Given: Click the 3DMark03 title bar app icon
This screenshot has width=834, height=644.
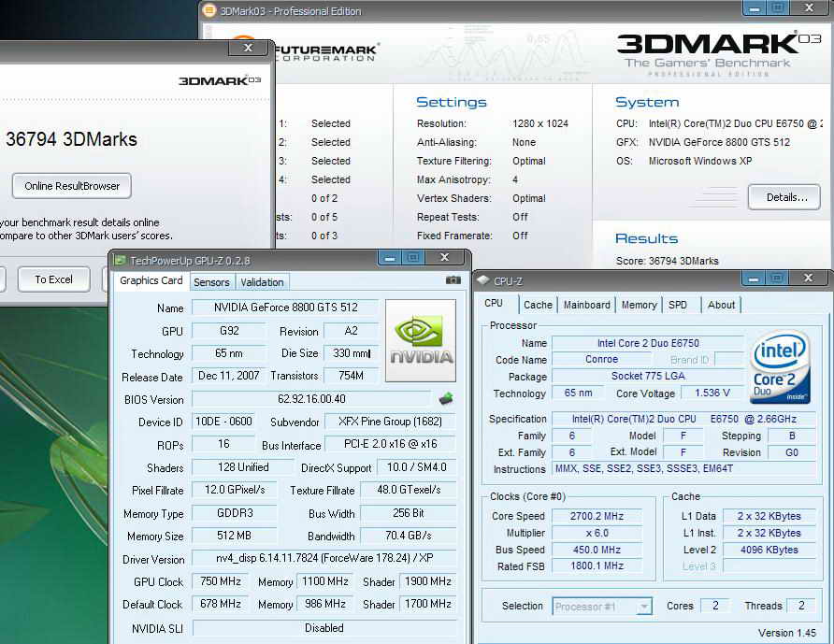Looking at the screenshot, I should [209, 10].
